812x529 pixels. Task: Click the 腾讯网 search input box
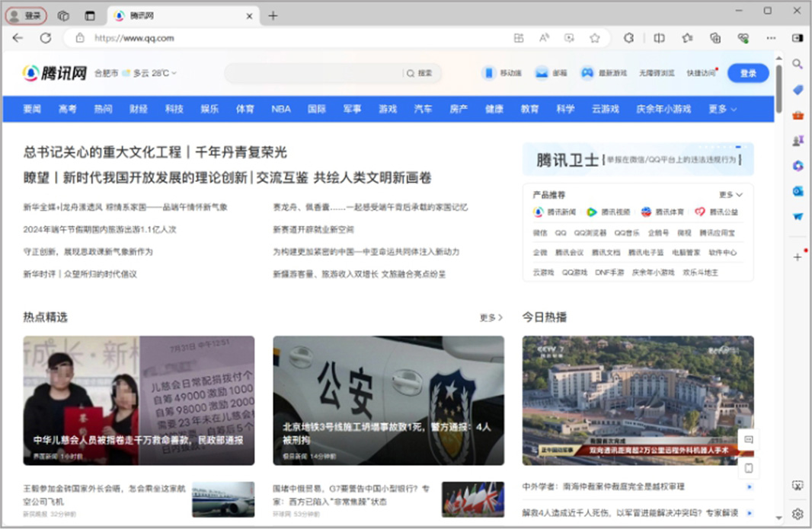tap(314, 73)
